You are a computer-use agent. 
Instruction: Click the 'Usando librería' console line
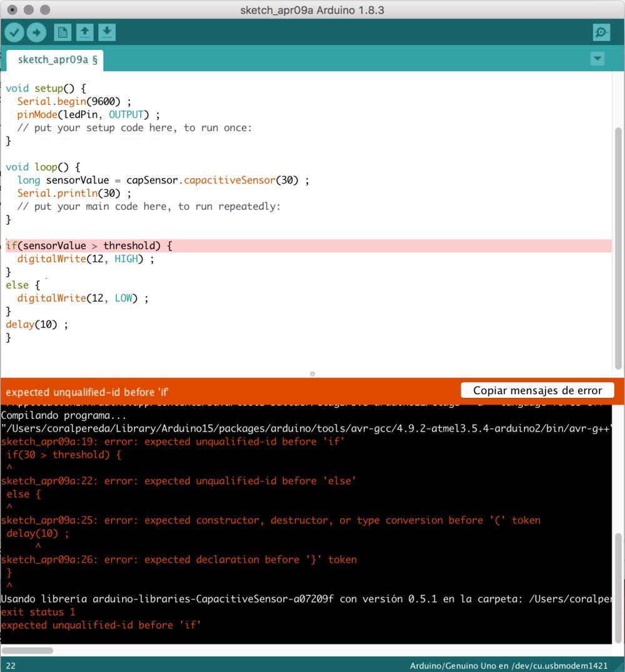pyautogui.click(x=306, y=599)
